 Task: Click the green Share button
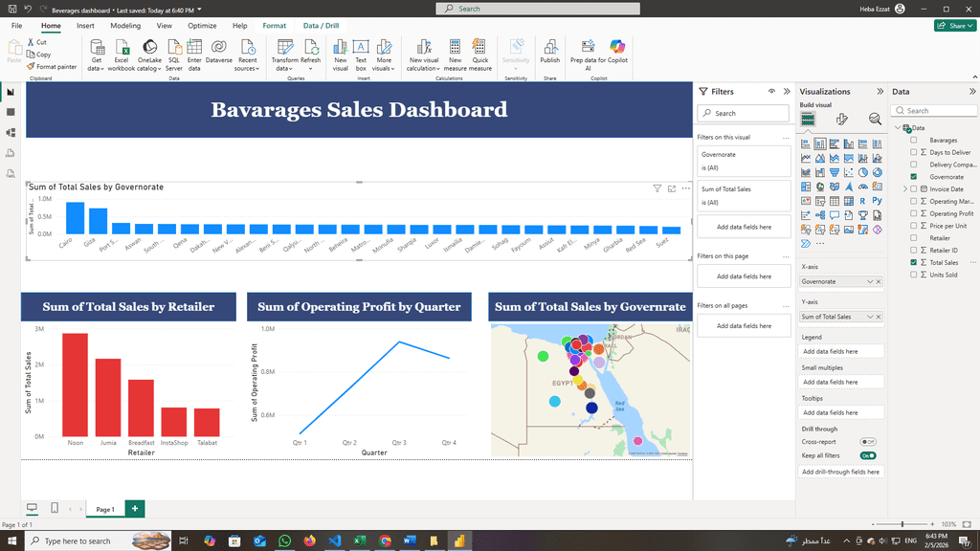(x=954, y=26)
